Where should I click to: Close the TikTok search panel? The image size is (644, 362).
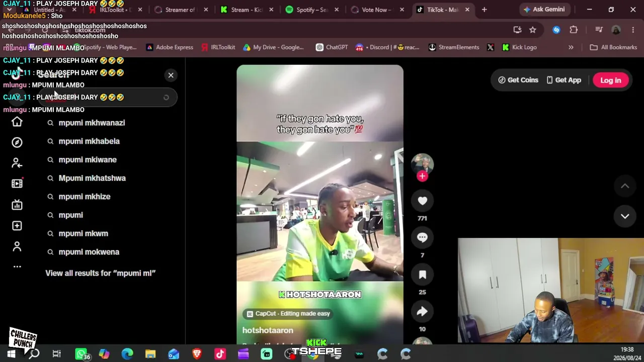coord(171,75)
